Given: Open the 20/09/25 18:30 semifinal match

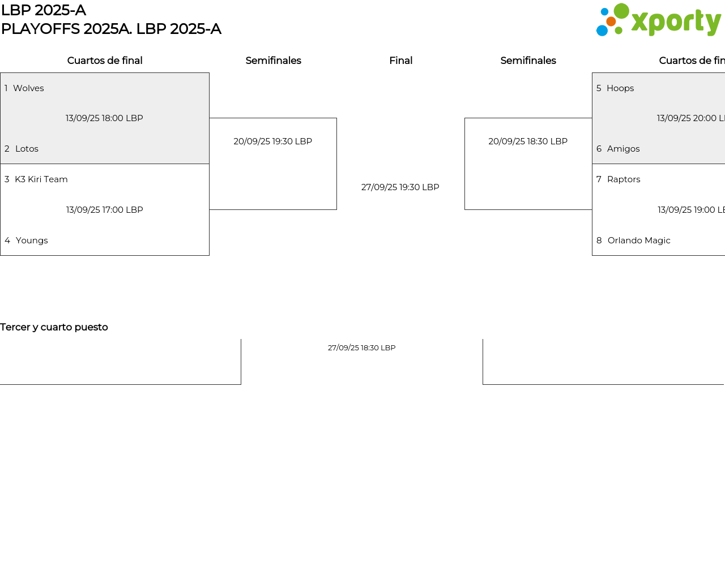Looking at the screenshot, I should point(528,141).
